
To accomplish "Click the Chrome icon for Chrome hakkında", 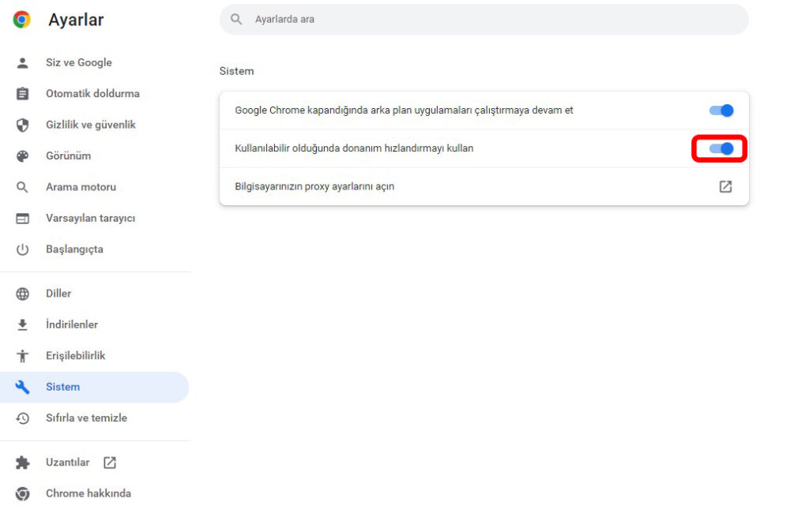I will click(x=22, y=494).
